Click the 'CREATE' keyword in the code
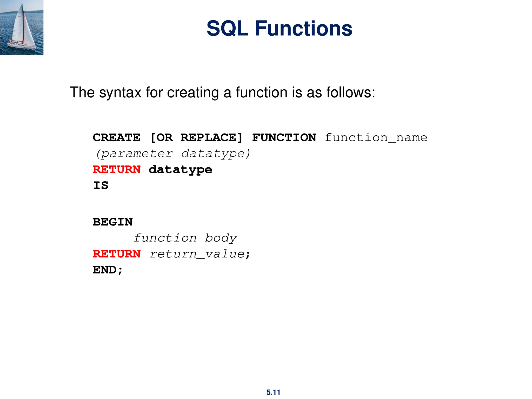 pos(117,137)
